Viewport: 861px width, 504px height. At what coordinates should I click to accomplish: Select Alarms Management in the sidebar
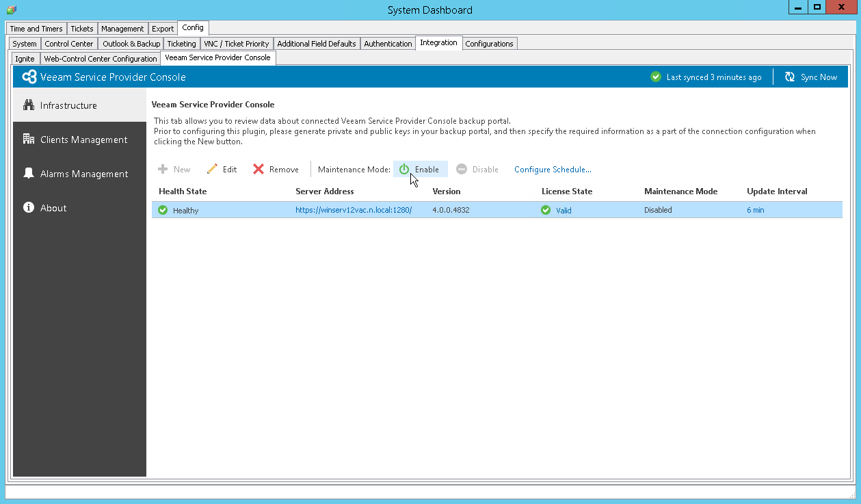(79, 174)
